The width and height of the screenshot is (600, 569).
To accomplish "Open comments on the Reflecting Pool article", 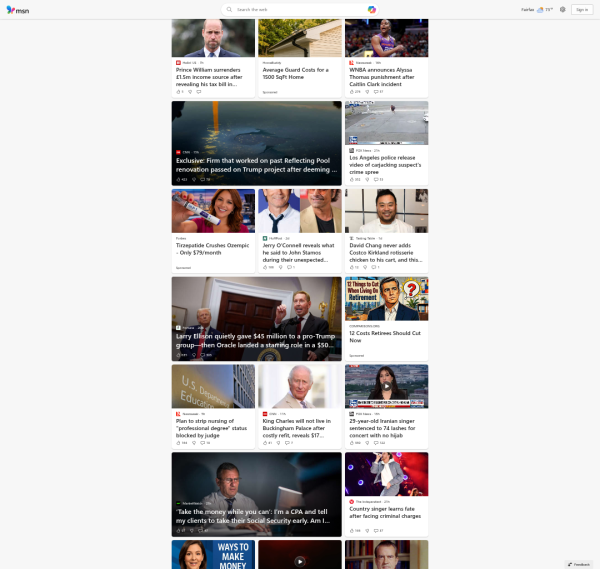I will tap(203, 179).
